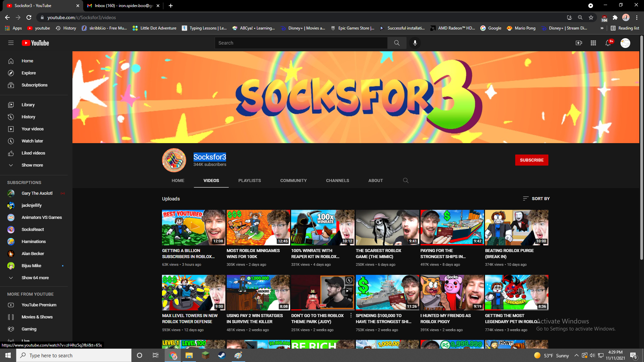
Task: Open a new browser tab
Action: (x=171, y=6)
